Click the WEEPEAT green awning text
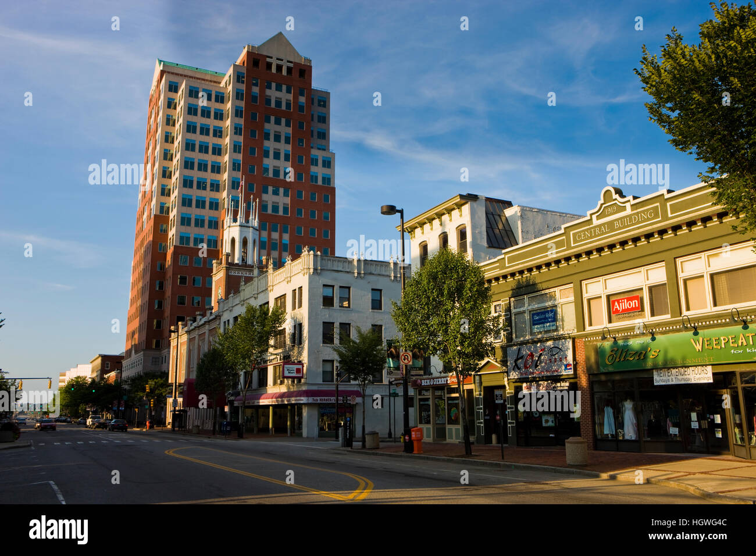 coord(723,341)
